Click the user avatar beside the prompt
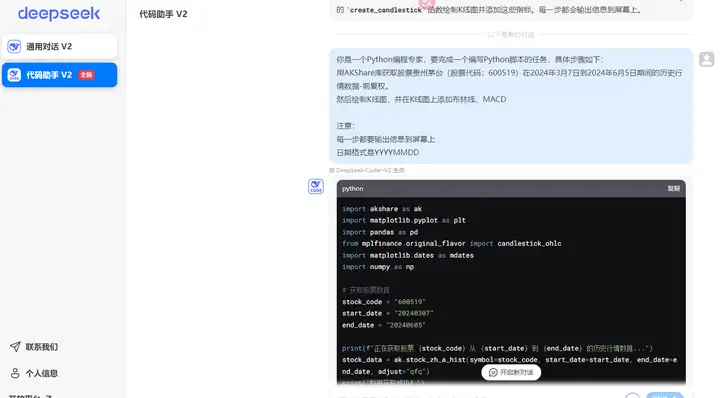The height and width of the screenshot is (398, 720). [x=707, y=59]
